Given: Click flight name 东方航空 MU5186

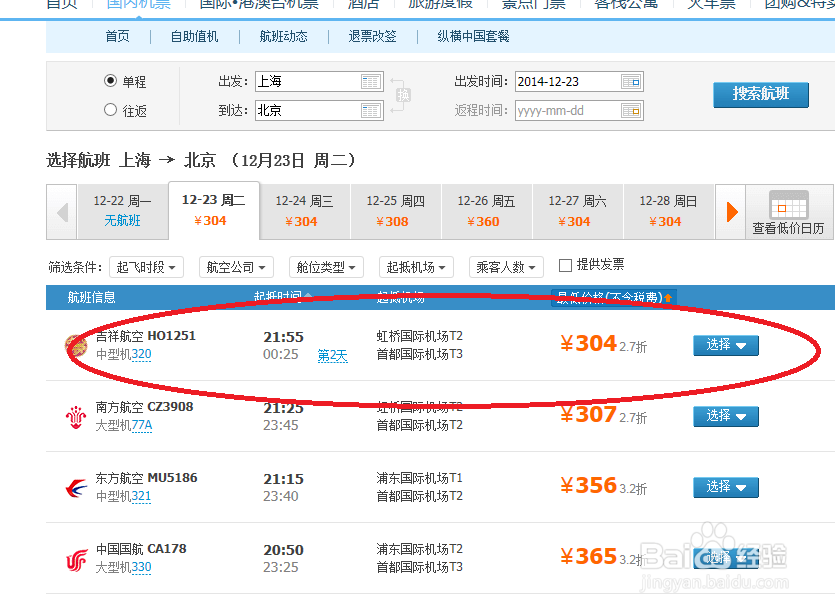Looking at the screenshot, I should pos(146,478).
